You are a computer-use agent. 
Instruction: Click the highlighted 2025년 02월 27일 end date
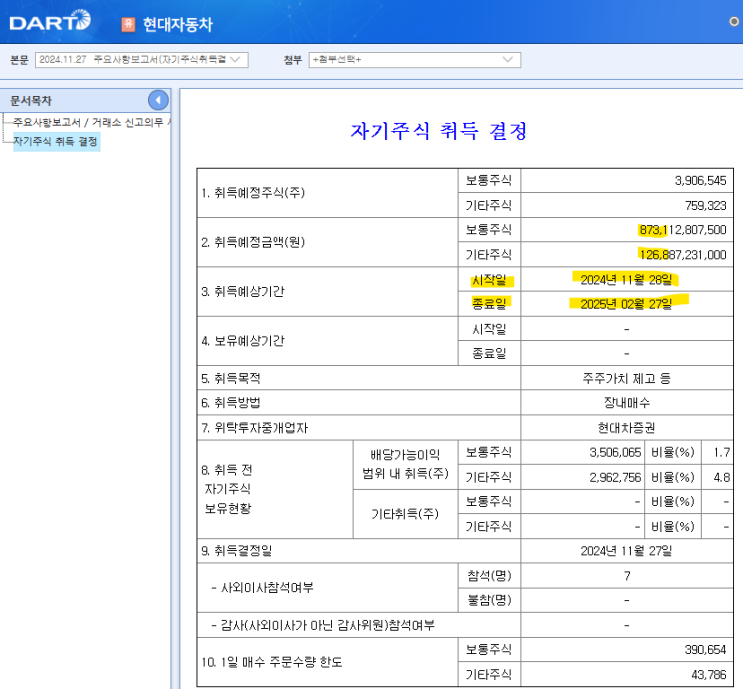626,303
